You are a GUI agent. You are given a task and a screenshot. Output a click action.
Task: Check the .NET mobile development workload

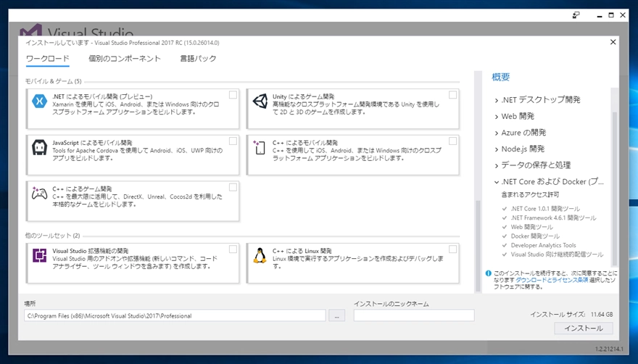(x=233, y=95)
